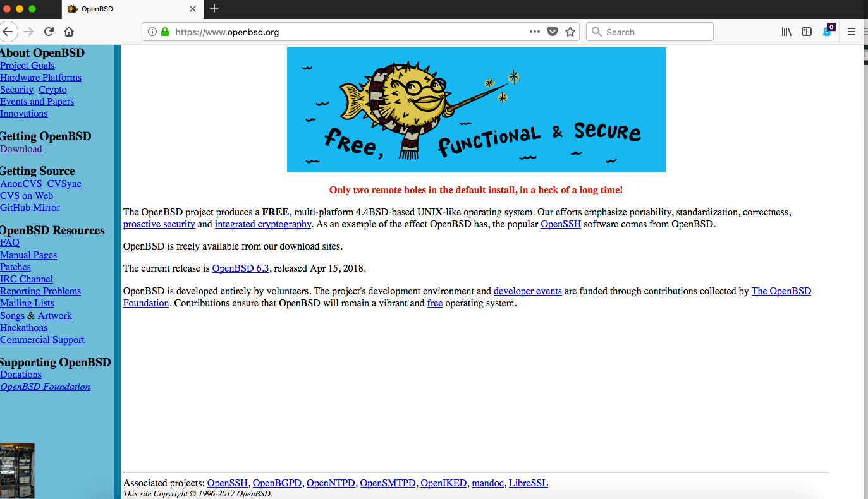Click the red 'Only two remote holes' text
Viewport: 868px width, 499px height.
[476, 190]
